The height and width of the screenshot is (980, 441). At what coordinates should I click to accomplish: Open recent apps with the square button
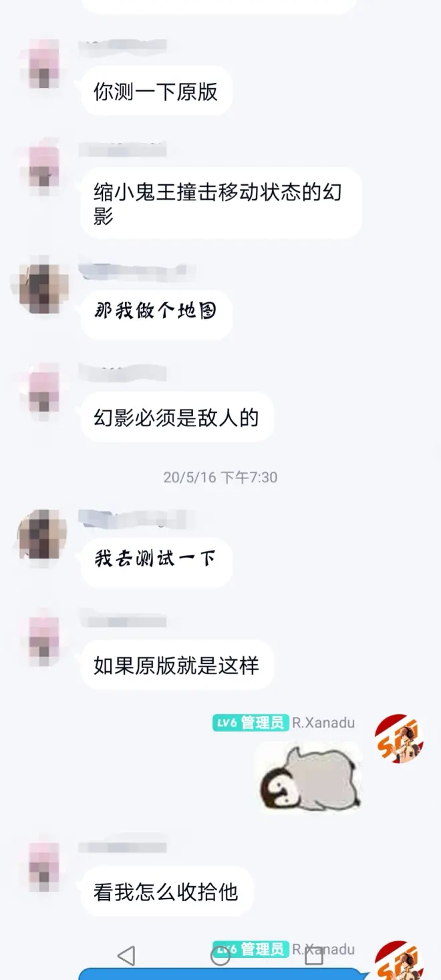pyautogui.click(x=314, y=956)
